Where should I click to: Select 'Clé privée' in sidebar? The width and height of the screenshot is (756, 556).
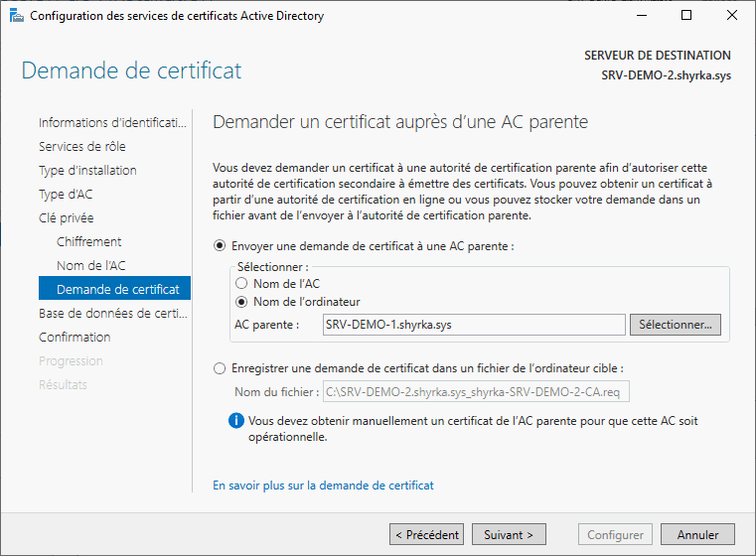(67, 218)
